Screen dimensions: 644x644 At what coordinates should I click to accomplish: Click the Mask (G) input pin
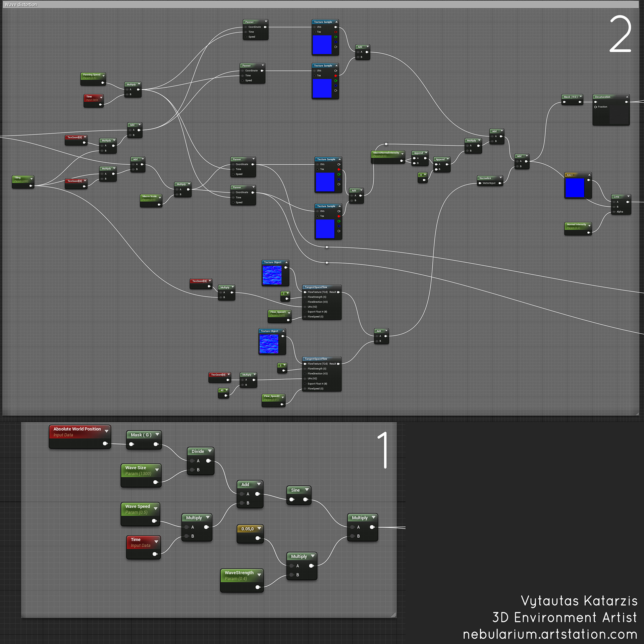click(x=131, y=444)
